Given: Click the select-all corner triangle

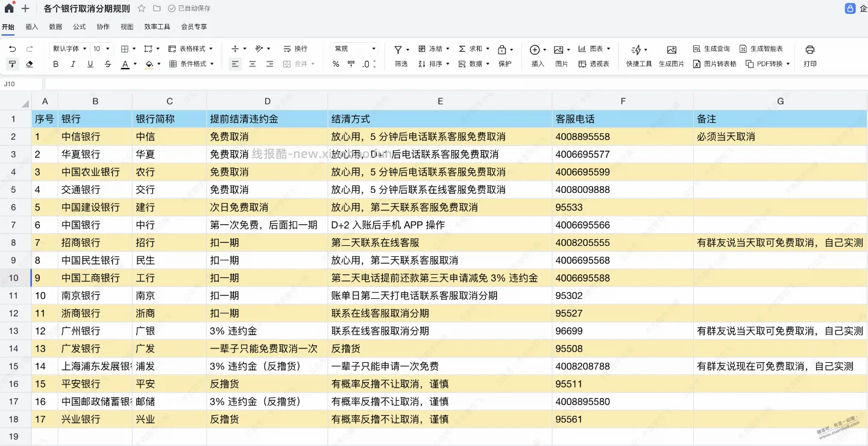Looking at the screenshot, I should click(x=25, y=103).
